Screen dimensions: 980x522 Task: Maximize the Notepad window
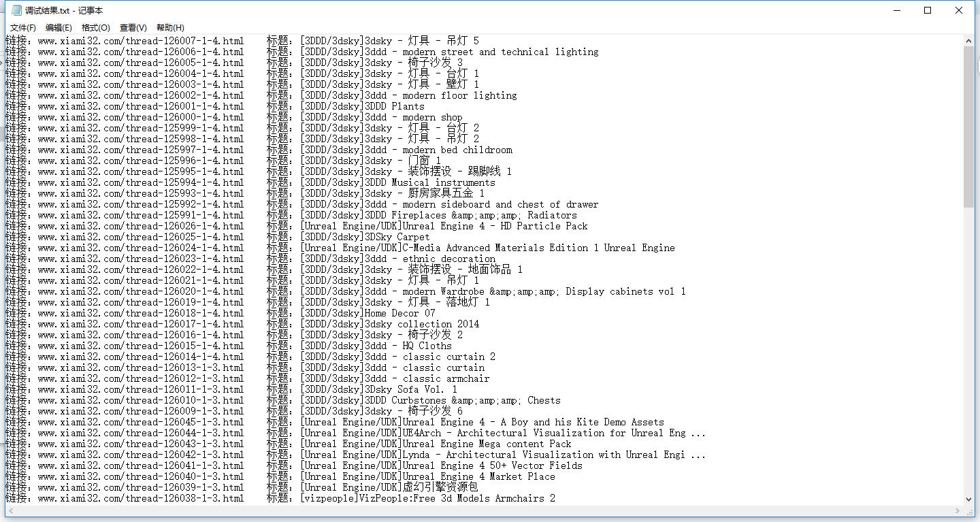tap(928, 10)
